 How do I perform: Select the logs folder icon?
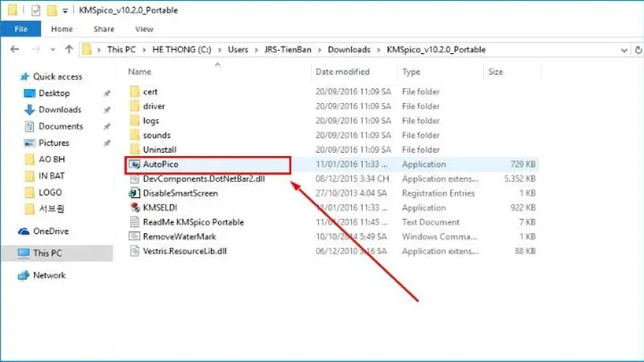pyautogui.click(x=134, y=121)
